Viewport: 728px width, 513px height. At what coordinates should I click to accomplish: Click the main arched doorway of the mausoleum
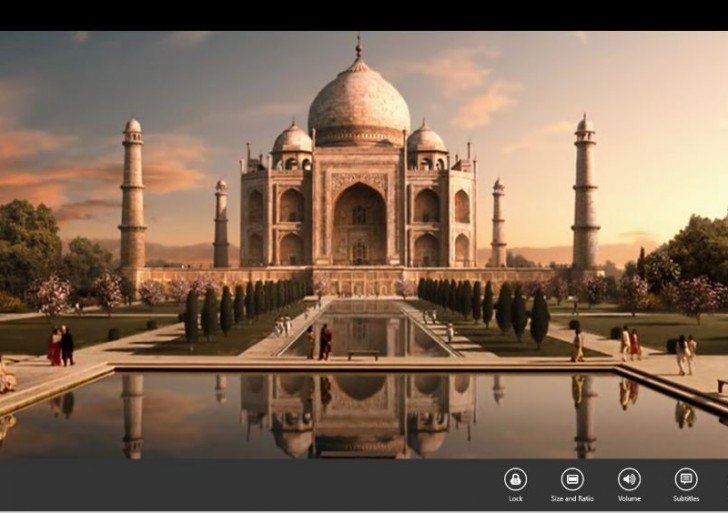(x=359, y=227)
